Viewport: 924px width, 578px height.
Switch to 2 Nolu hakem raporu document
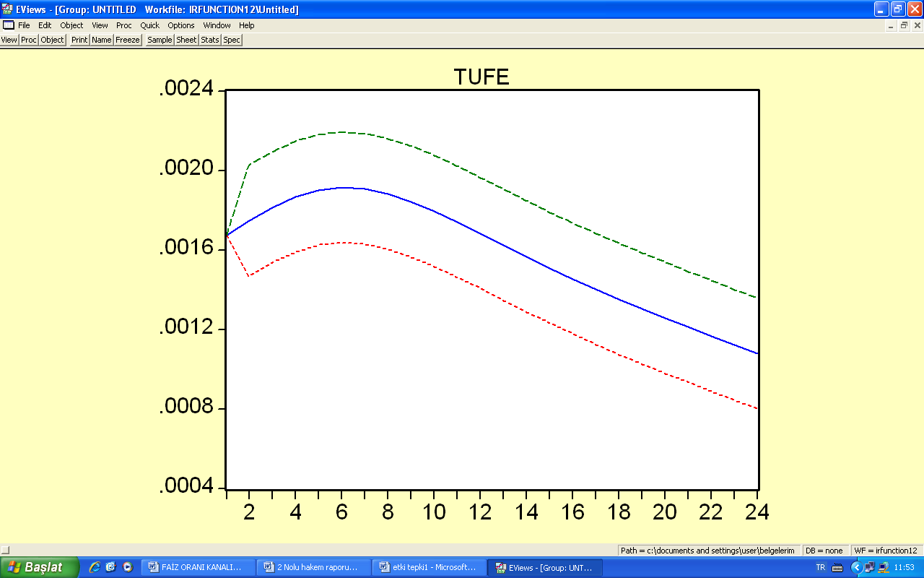point(313,567)
